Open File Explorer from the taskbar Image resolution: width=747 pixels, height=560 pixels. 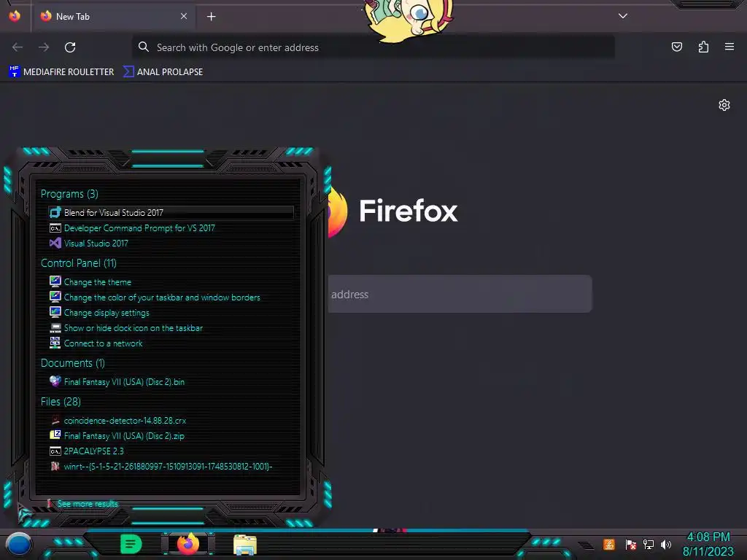coord(245,545)
